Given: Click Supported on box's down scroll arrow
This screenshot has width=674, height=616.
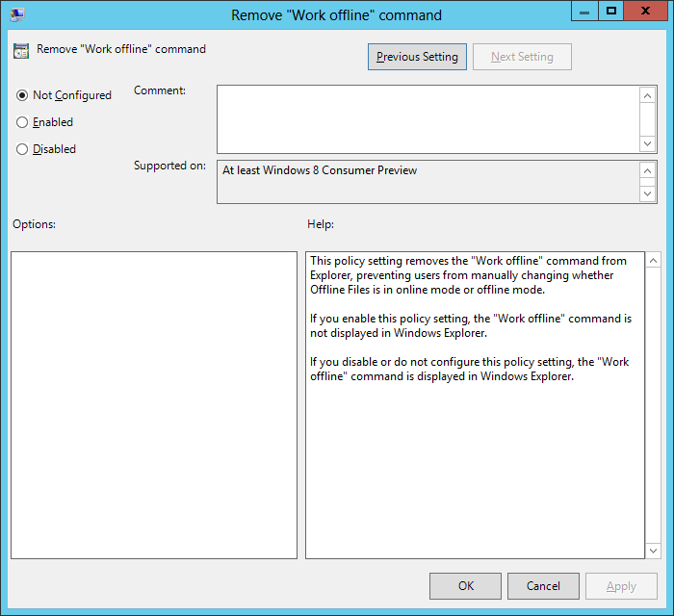Looking at the screenshot, I should click(648, 193).
